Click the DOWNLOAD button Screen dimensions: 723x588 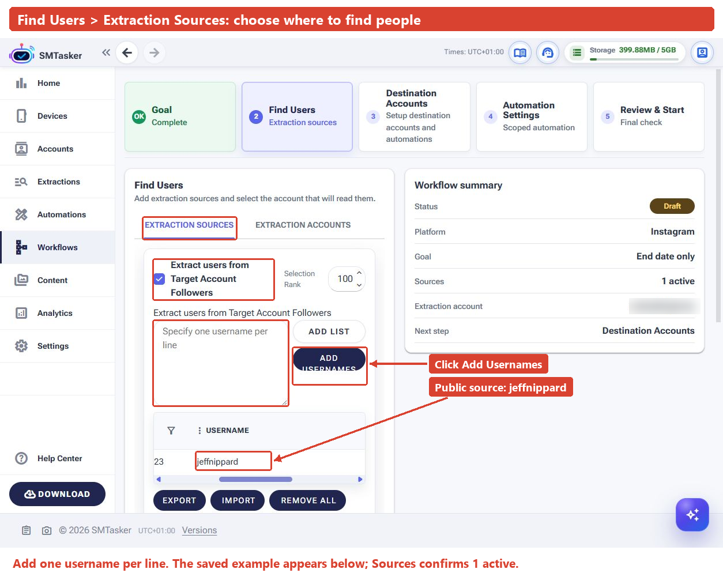pyautogui.click(x=57, y=494)
